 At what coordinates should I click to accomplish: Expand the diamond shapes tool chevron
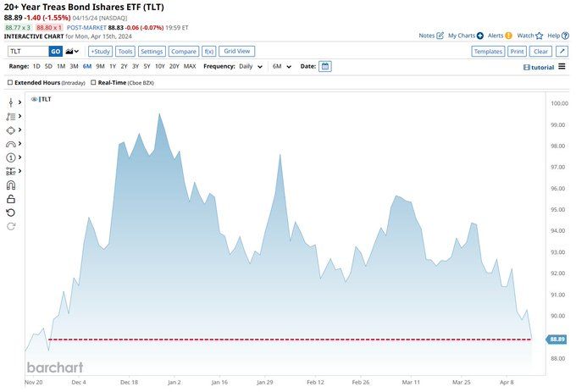pos(19,130)
